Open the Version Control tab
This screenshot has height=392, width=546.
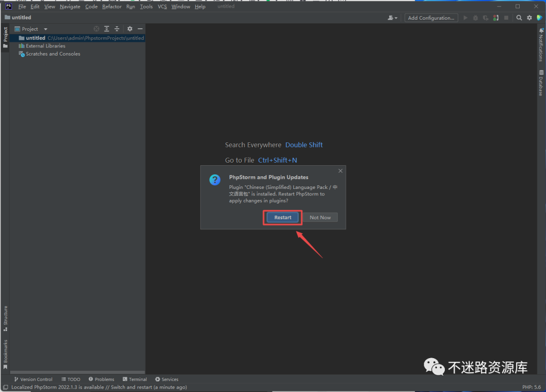click(x=33, y=379)
